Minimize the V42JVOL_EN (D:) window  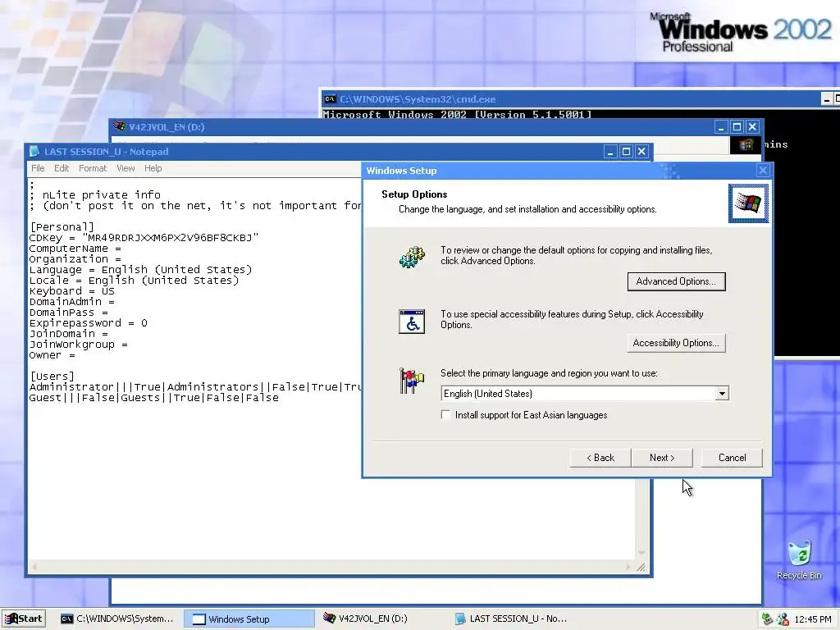click(721, 127)
